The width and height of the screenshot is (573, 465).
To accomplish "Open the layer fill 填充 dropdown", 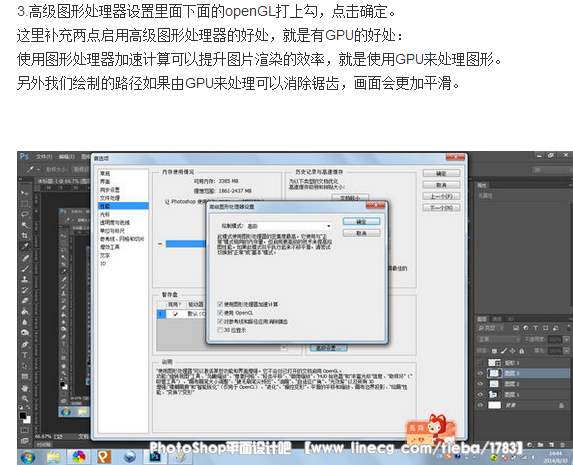I will (566, 351).
